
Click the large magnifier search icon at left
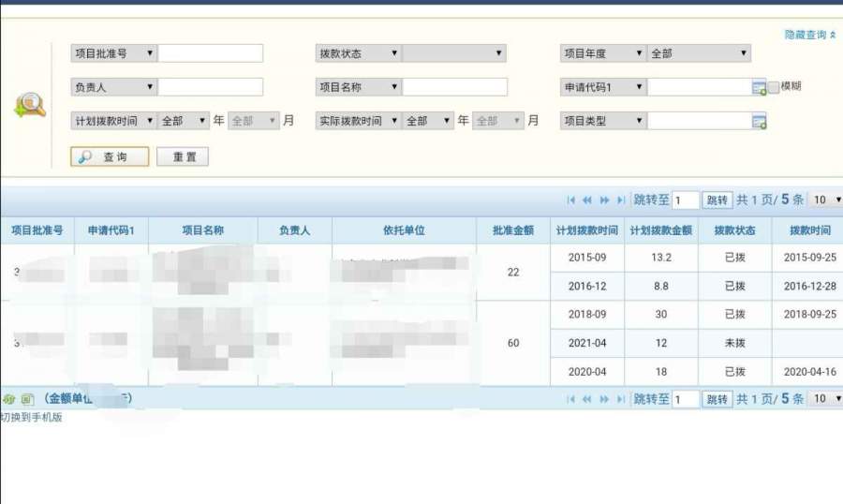[30, 104]
